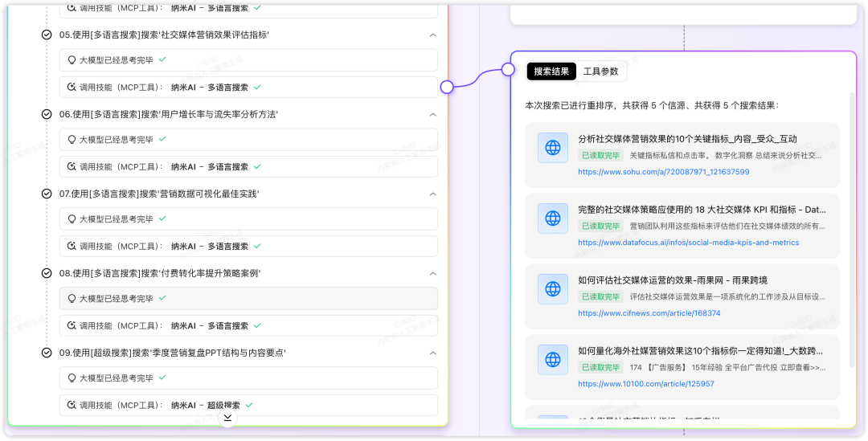
Task: Click the scroll-to-bottom arrow icon
Action: tap(227, 418)
